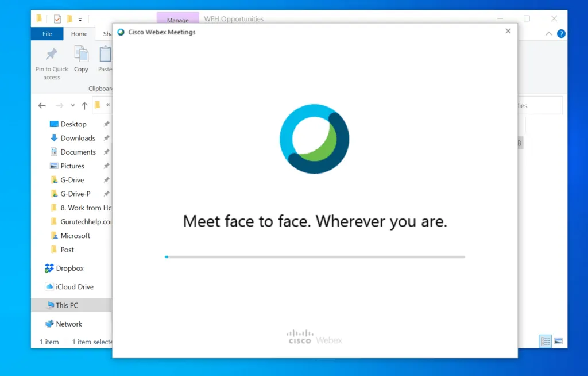
Task: Click the iCloud Drive cloud icon
Action: click(49, 286)
